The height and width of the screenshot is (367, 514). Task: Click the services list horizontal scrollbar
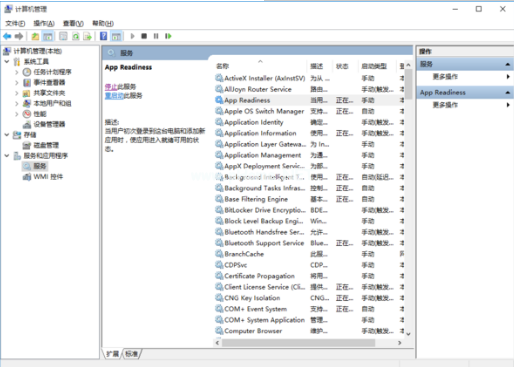(x=298, y=343)
